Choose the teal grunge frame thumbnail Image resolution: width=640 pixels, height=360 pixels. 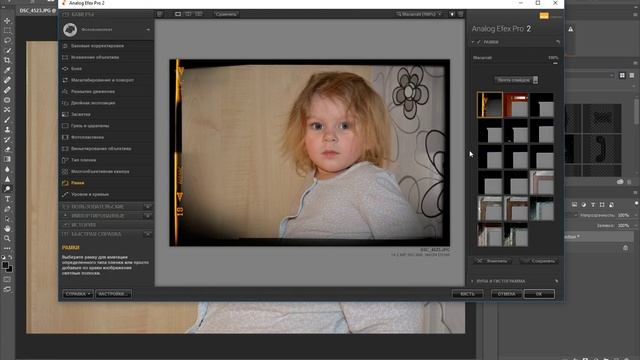pyautogui.click(x=542, y=209)
